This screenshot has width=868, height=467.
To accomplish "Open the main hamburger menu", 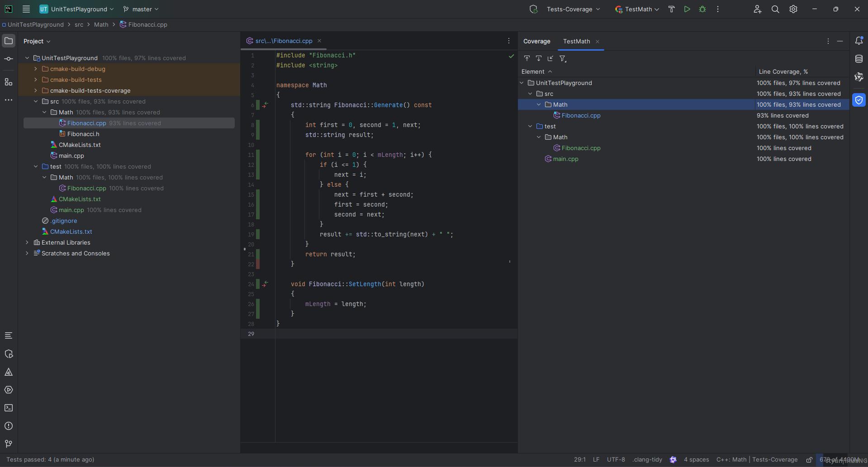I will 26,9.
